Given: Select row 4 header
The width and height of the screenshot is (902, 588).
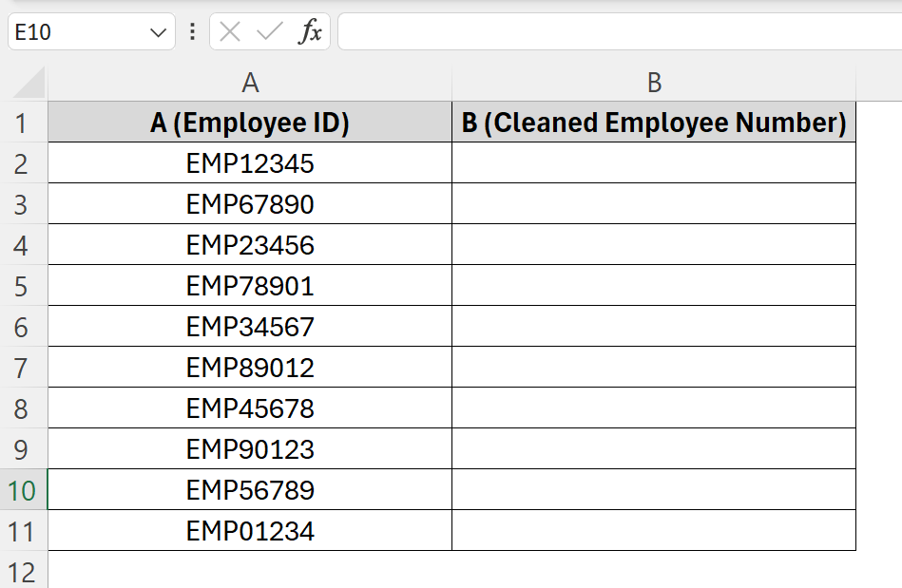Looking at the screenshot, I should point(23,245).
